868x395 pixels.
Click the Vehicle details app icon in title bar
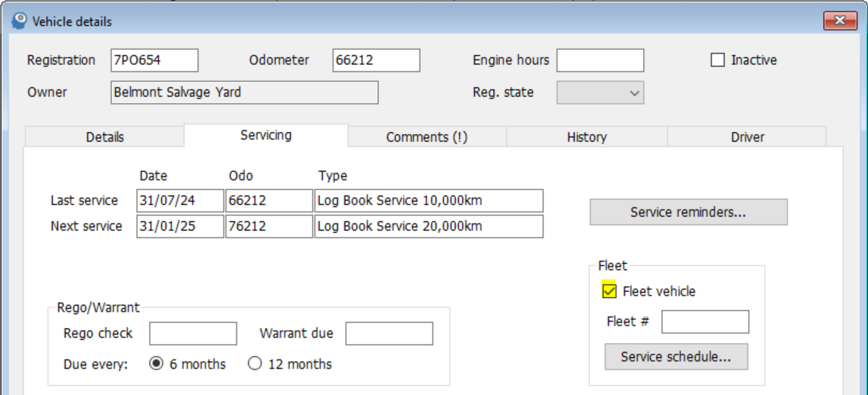pyautogui.click(x=20, y=21)
